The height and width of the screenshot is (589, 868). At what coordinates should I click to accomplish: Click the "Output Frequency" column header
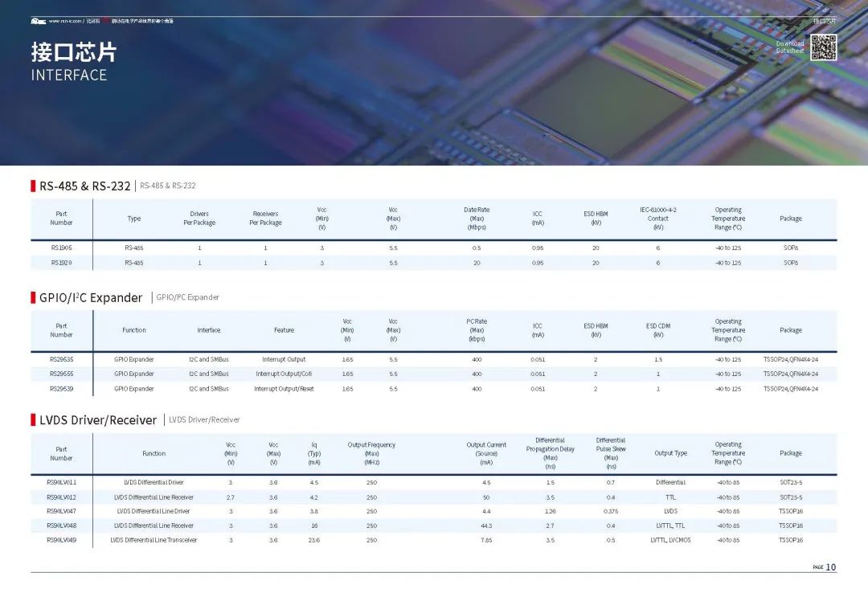click(x=371, y=454)
